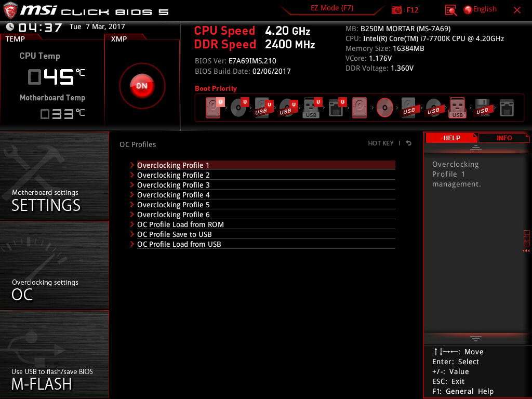532x399 pixels.
Task: Expand Overclocking Profile 3
Action: pyautogui.click(x=173, y=185)
